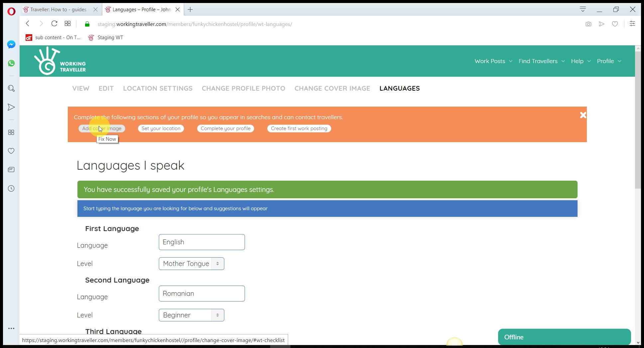Open WhatsApp in the Opera sidebar
The height and width of the screenshot is (348, 644).
point(11,63)
